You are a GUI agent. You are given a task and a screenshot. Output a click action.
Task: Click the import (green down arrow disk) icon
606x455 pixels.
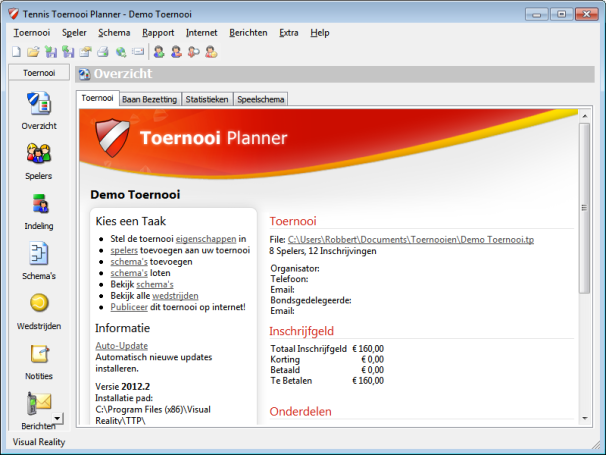51,52
